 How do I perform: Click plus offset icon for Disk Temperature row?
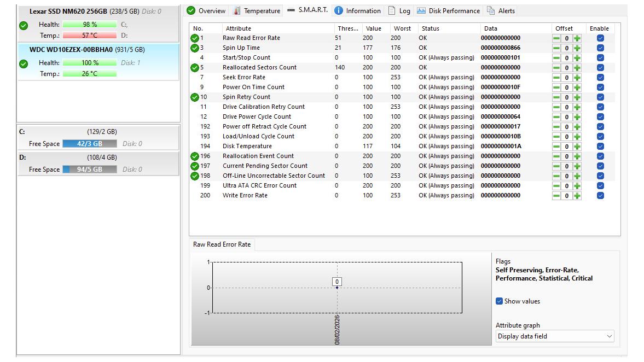577,147
